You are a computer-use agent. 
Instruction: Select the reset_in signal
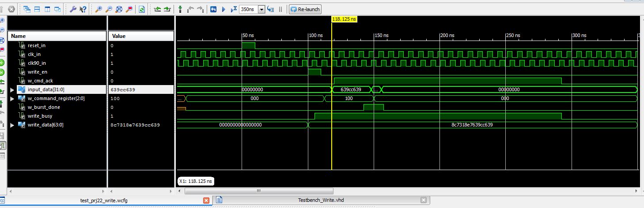[x=37, y=45]
